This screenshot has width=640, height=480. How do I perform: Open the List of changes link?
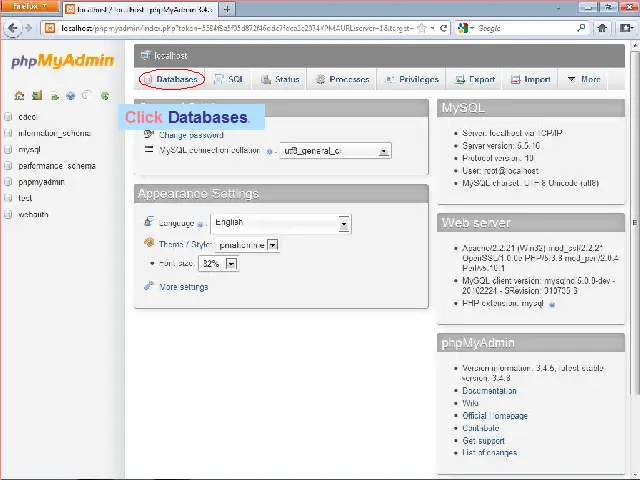pos(489,453)
